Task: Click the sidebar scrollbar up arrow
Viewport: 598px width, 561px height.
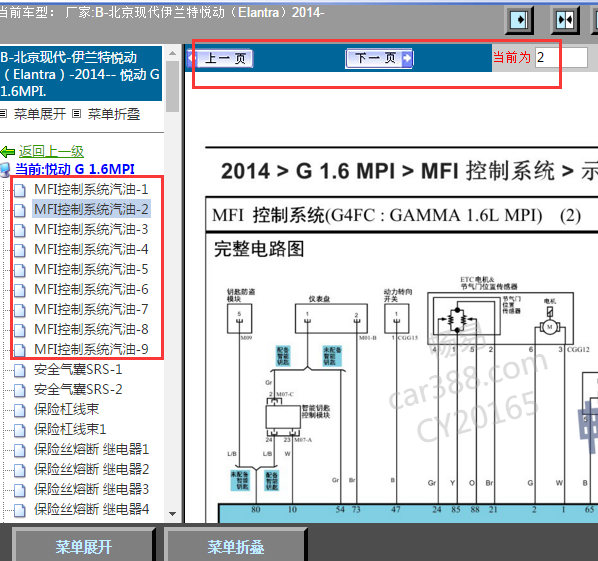Action: pyautogui.click(x=172, y=53)
